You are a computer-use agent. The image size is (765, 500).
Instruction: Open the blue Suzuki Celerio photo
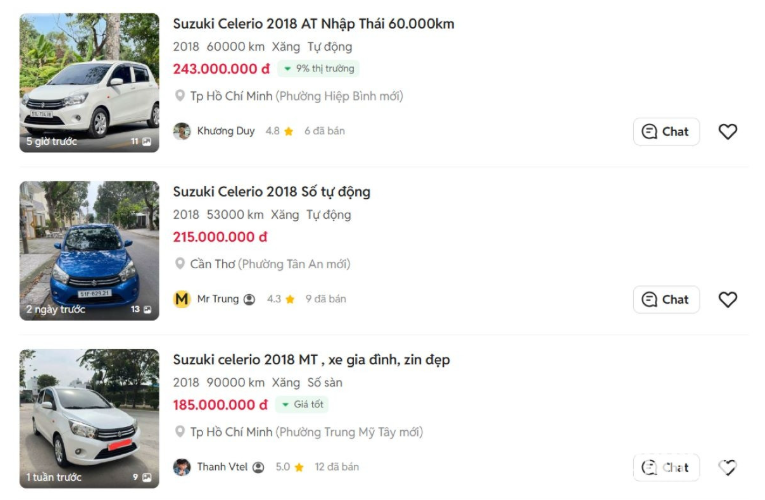coord(89,250)
